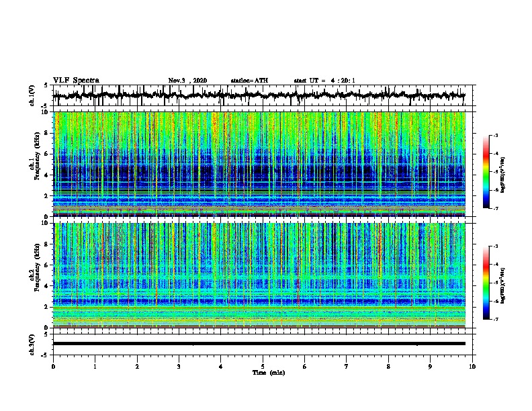Click the time axis tick label "5"
The height and width of the screenshot is (411, 532).
(x=263, y=367)
